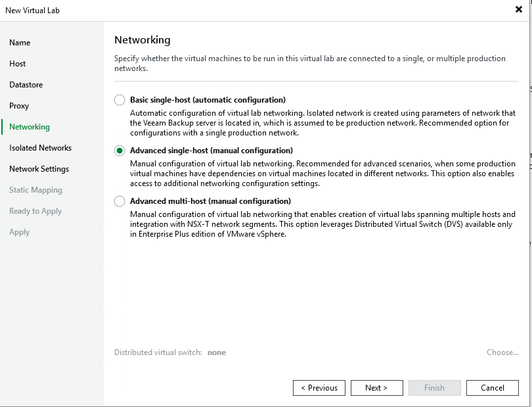This screenshot has width=532, height=407.
Task: Enable Advanced multi-host manual configuration option
Action: [x=120, y=201]
